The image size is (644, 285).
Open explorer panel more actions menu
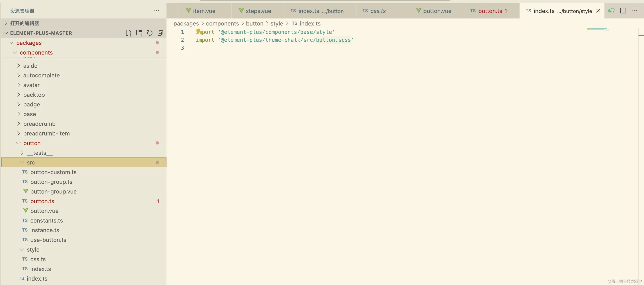(x=156, y=11)
